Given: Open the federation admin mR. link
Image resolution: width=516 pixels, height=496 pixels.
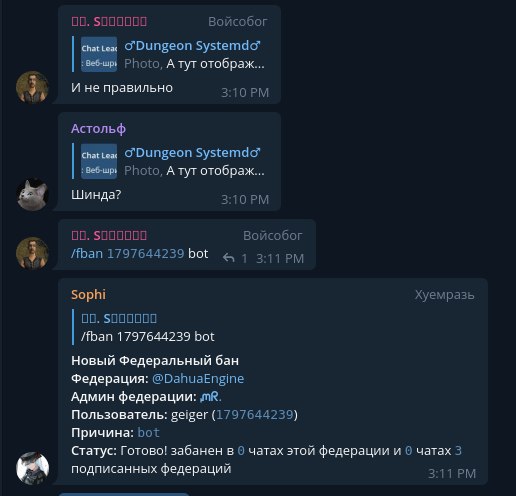Looking at the screenshot, I should [210, 396].
